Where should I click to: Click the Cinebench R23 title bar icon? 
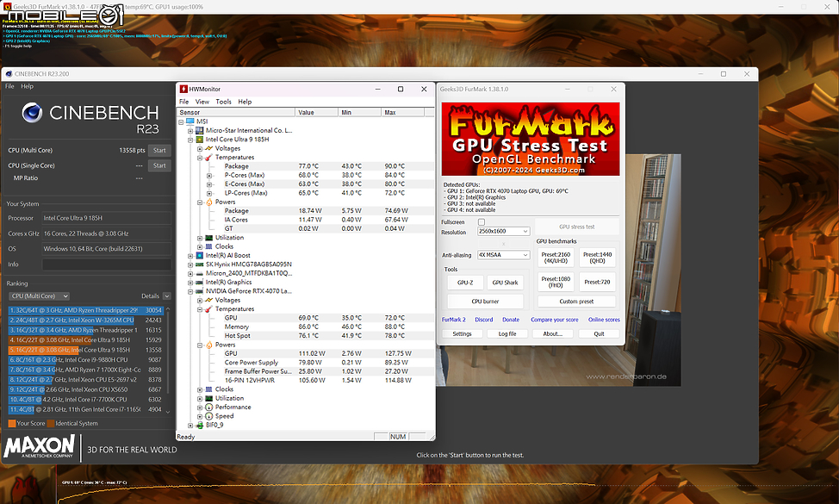pos(9,74)
